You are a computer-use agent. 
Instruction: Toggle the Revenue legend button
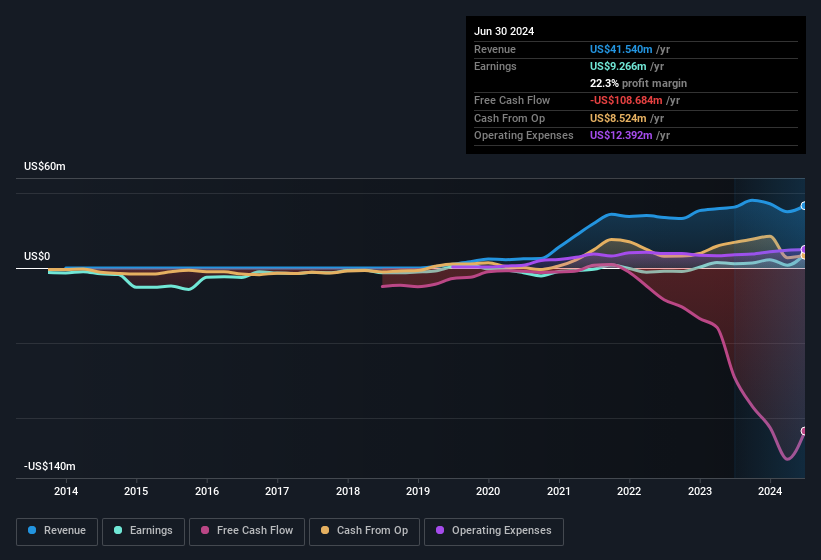57,531
